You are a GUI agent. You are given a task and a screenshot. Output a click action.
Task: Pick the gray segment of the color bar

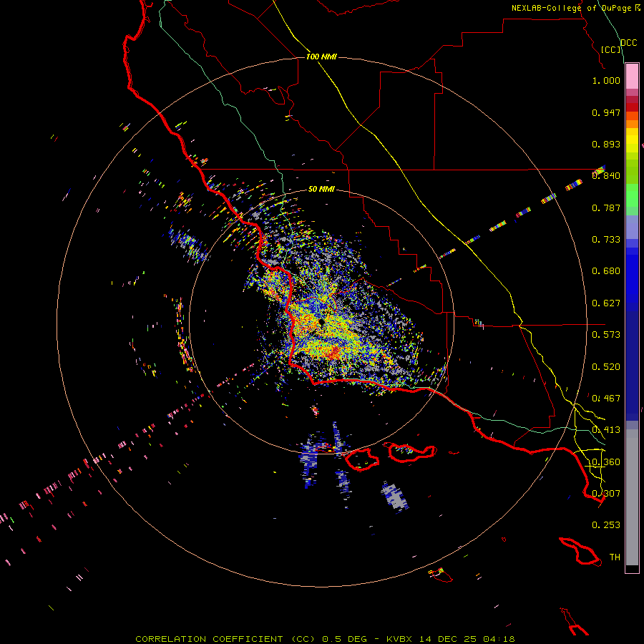[x=632, y=497]
